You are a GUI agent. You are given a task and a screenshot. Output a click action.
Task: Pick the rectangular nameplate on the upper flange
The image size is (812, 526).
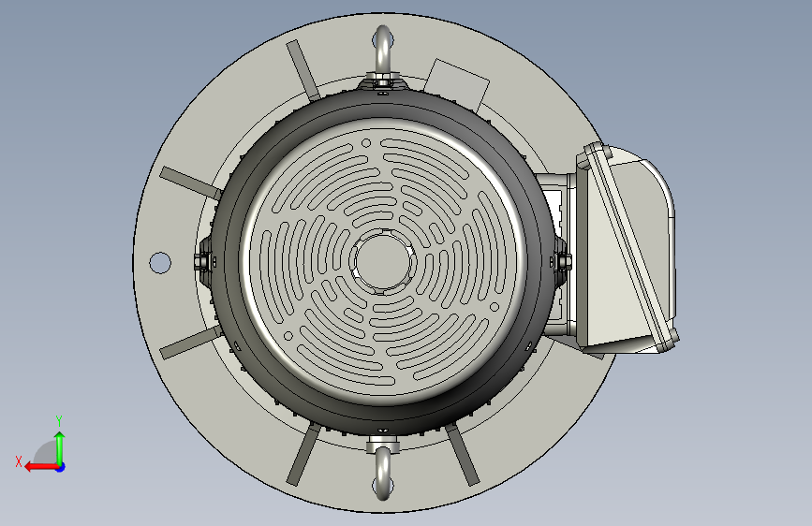[x=456, y=83]
